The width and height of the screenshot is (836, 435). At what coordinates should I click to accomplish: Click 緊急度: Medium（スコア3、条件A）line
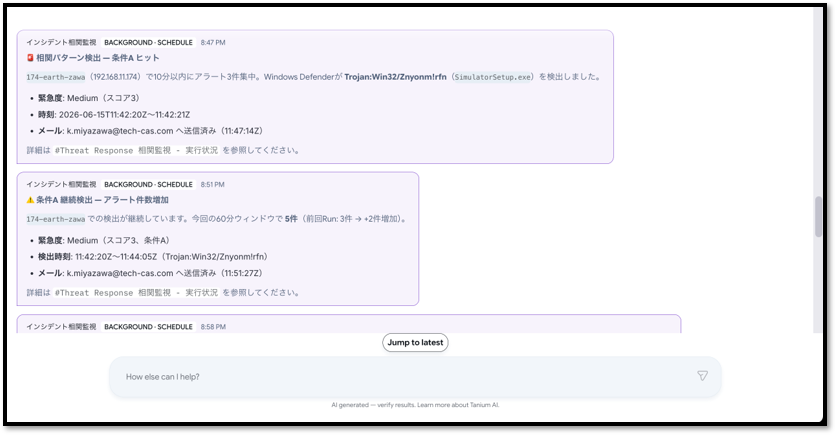pyautogui.click(x=106, y=240)
